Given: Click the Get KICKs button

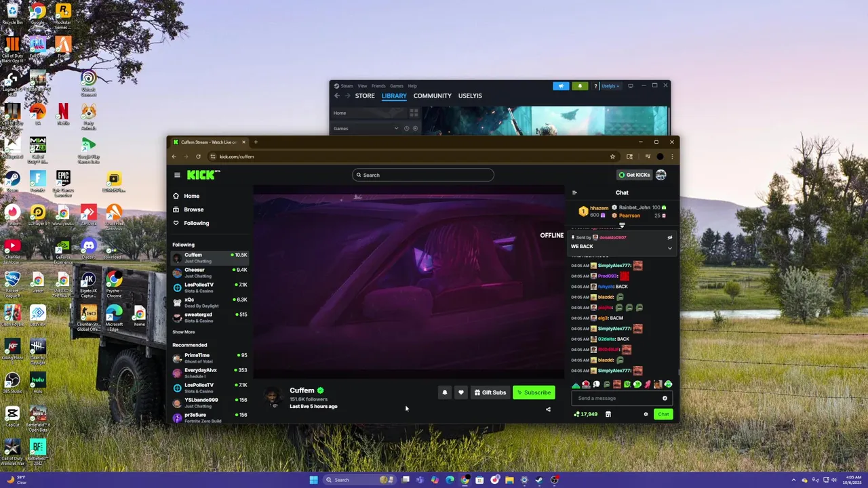Looking at the screenshot, I should (634, 175).
